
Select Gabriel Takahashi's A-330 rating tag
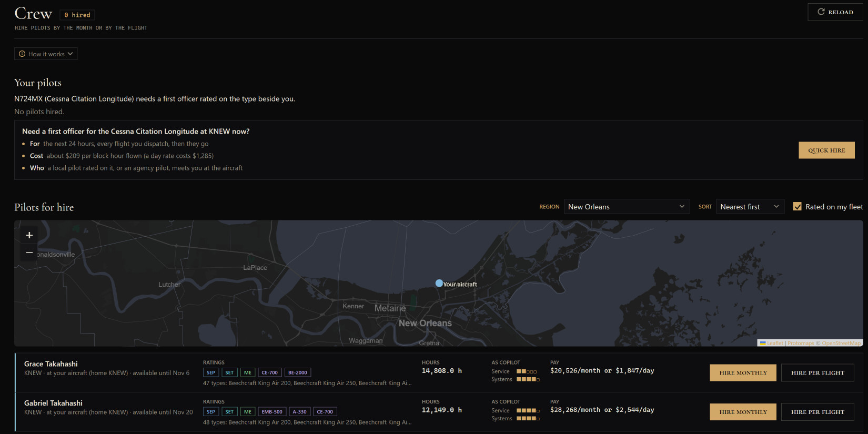pyautogui.click(x=300, y=412)
